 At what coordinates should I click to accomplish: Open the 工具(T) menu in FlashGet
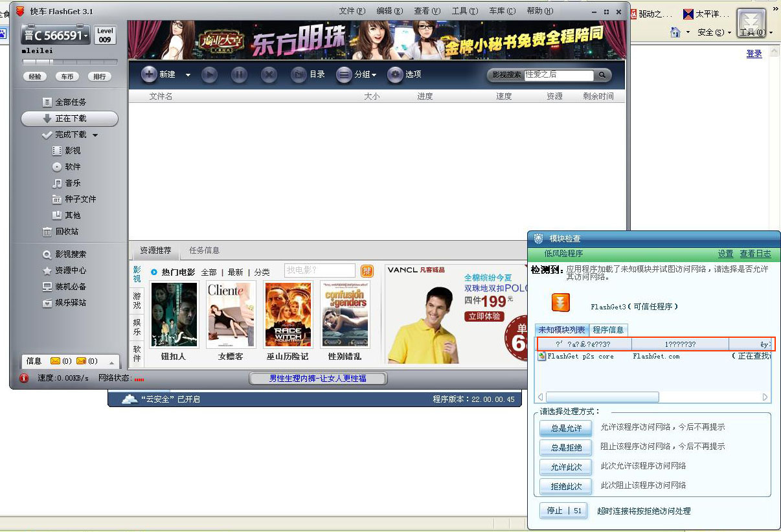[464, 11]
